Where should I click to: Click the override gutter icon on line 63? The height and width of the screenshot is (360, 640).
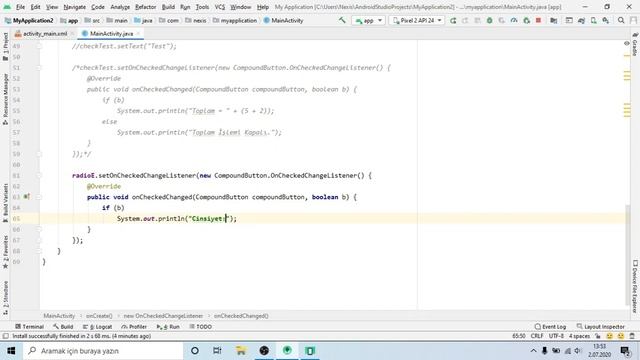pyautogui.click(x=27, y=197)
